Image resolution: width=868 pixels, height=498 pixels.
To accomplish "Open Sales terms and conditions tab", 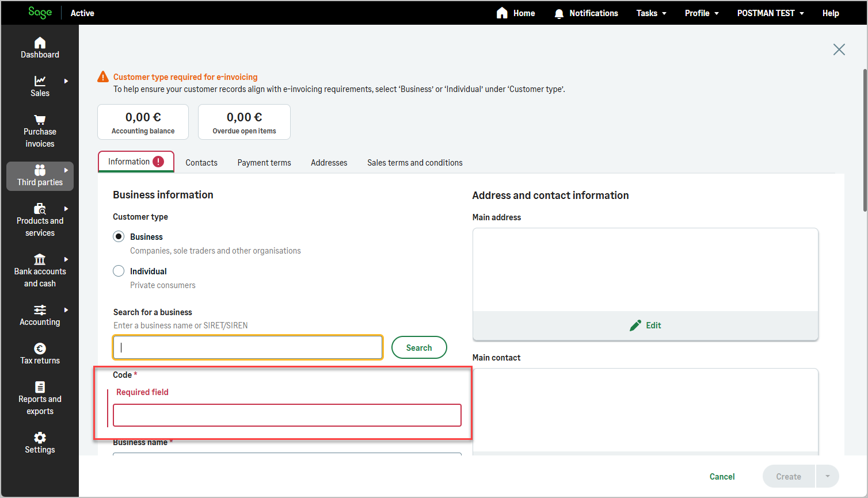I will (x=415, y=163).
